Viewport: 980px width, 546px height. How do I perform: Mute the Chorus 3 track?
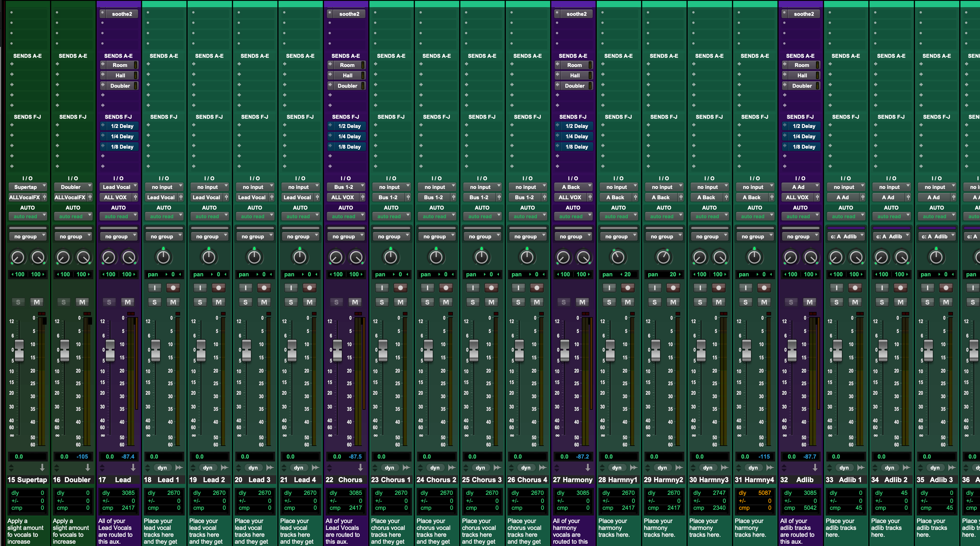click(x=491, y=302)
